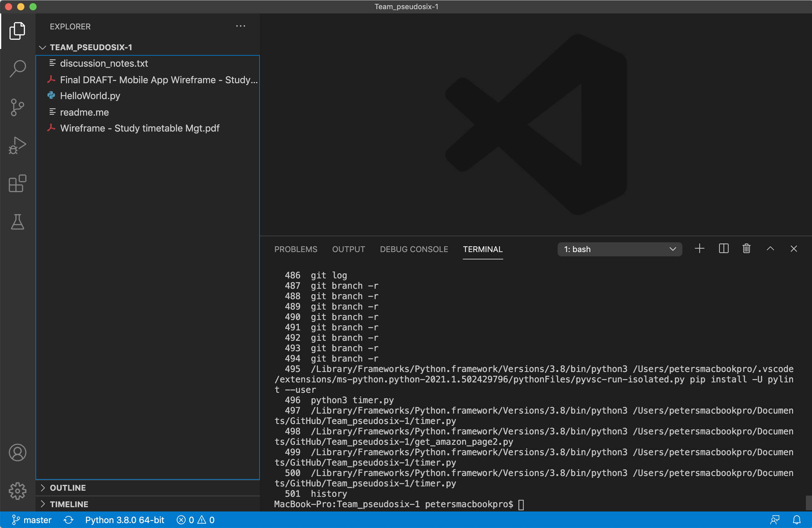The height and width of the screenshot is (528, 812).
Task: Open HelloWorld.py file
Action: click(90, 96)
